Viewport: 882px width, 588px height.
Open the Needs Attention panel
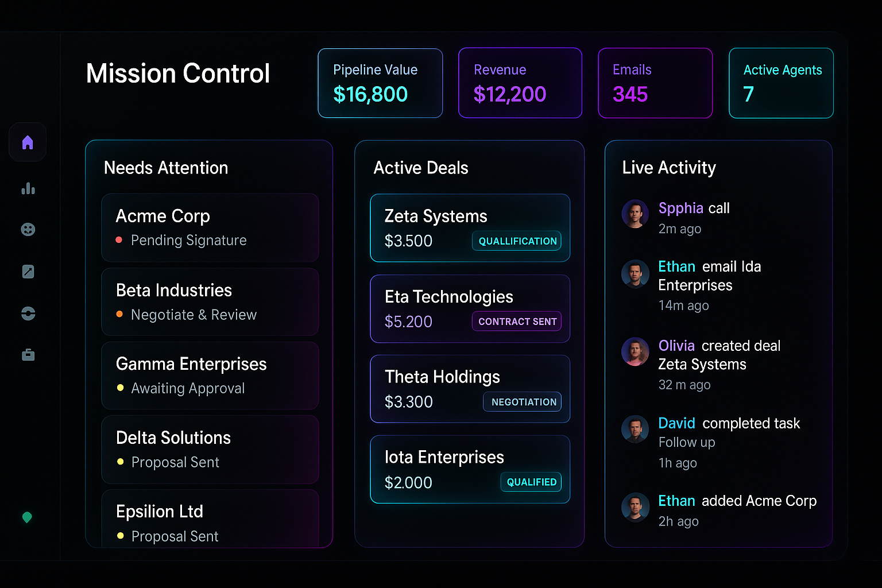165,168
